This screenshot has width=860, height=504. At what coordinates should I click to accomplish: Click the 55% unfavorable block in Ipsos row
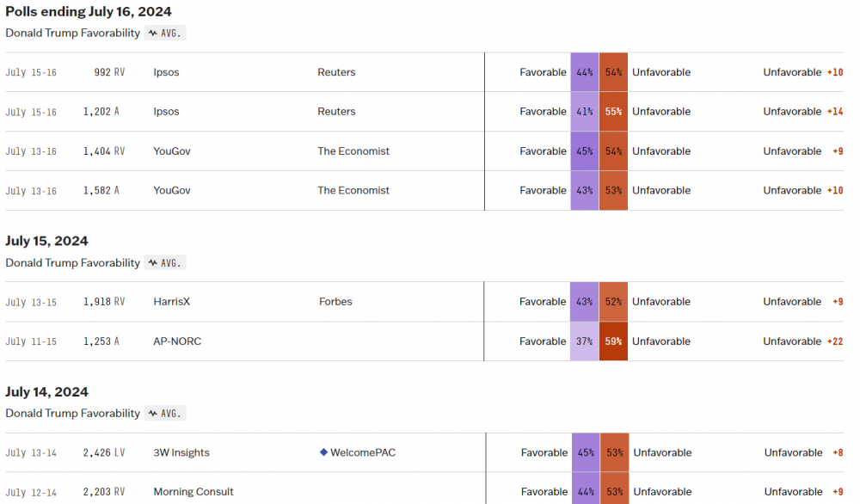pos(613,112)
